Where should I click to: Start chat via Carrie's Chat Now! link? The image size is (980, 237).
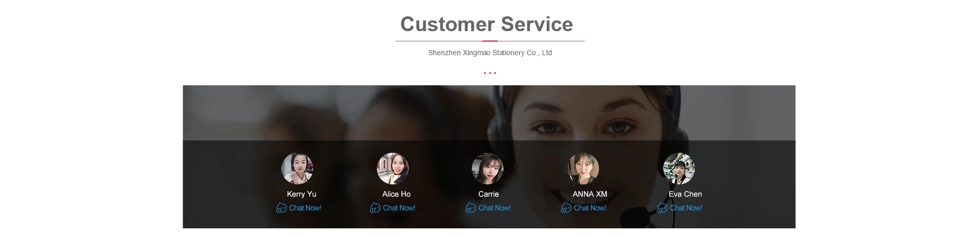495,208
